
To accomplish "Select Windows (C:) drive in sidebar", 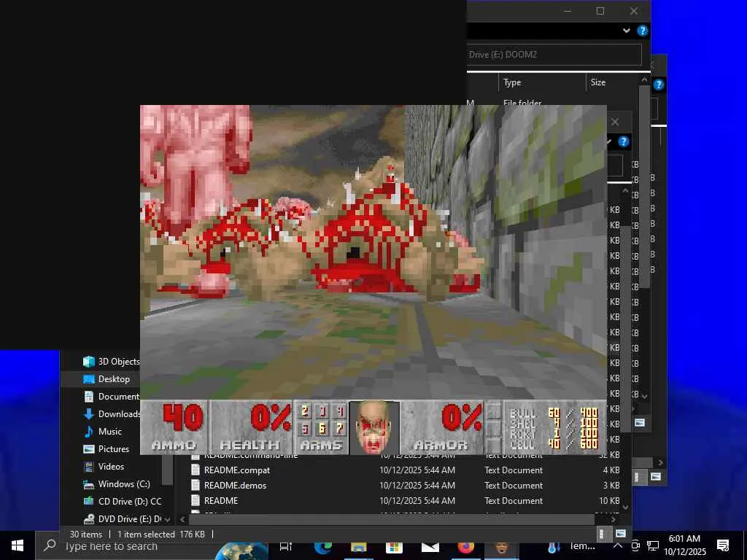I will click(124, 484).
